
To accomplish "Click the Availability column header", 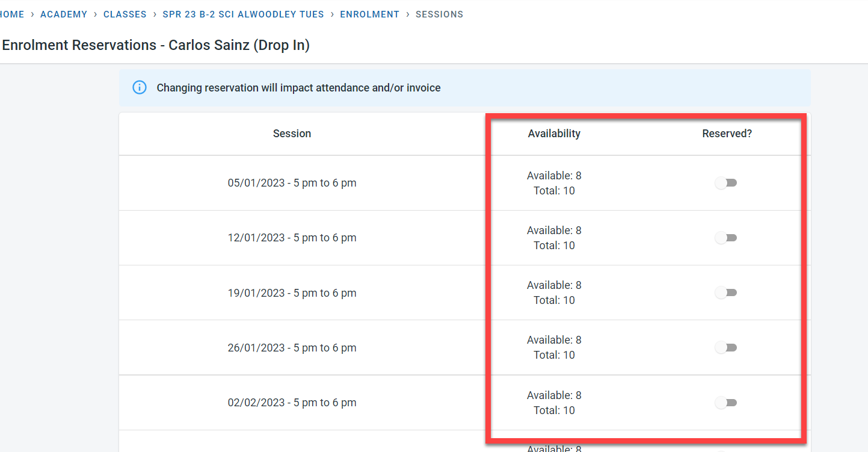I will 554,134.
